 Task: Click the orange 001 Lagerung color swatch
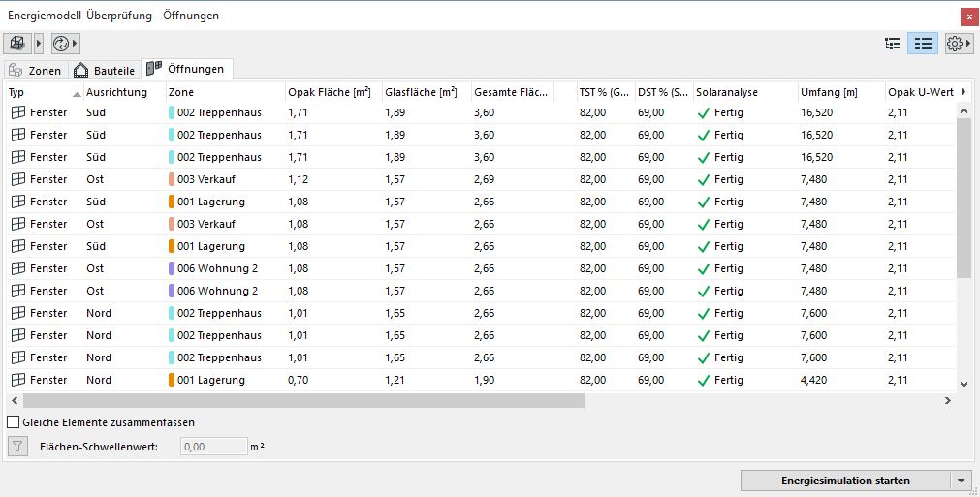point(172,202)
